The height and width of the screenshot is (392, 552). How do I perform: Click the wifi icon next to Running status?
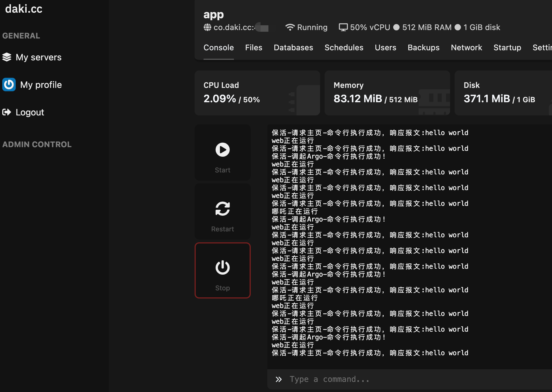point(290,27)
